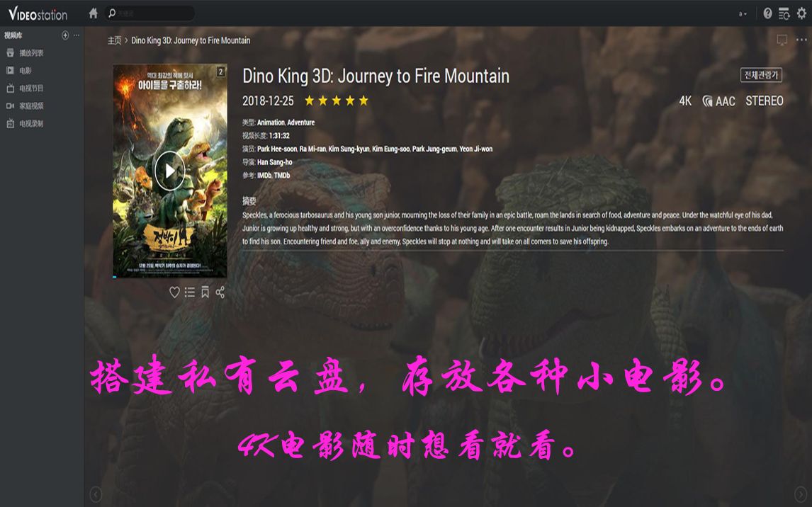Open the user account dropdown
Image resolution: width=812 pixels, height=507 pixels.
click(743, 14)
